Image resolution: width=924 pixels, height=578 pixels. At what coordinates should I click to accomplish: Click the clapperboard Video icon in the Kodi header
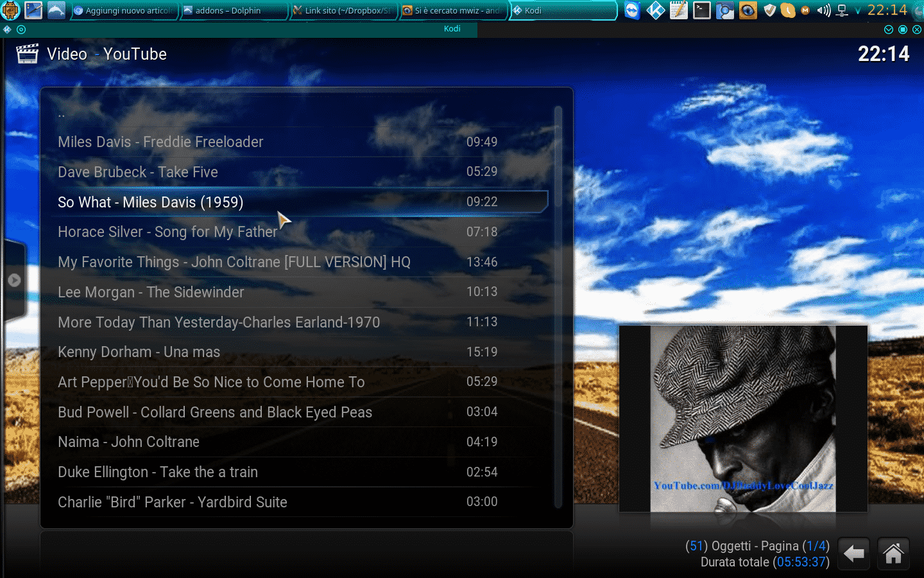point(27,54)
